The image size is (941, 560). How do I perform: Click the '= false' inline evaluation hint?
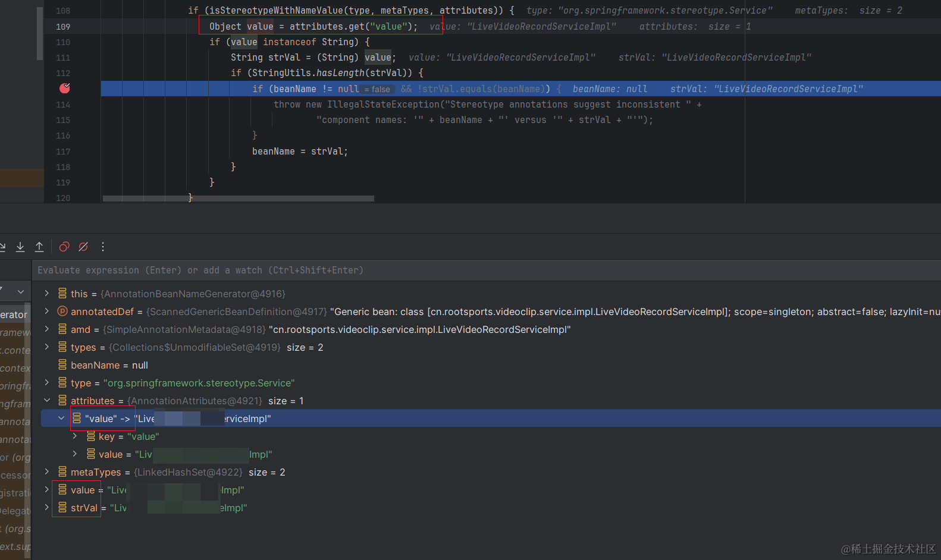click(x=378, y=89)
